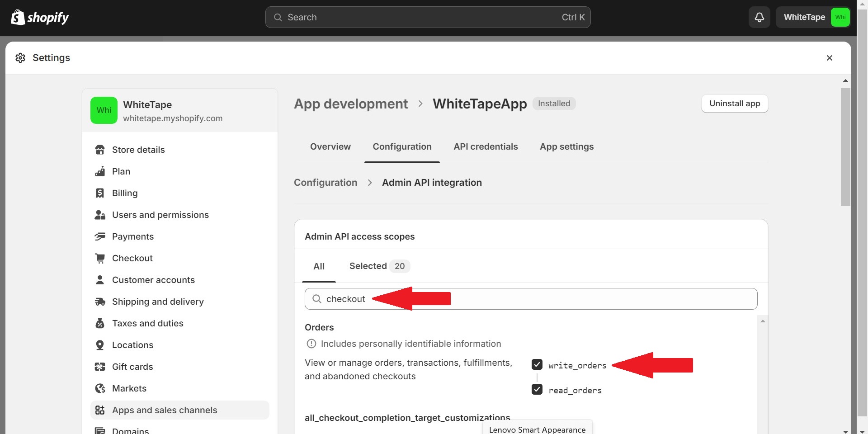The image size is (868, 434).
Task: Click the info icon beside personally identifiable information
Action: [311, 344]
